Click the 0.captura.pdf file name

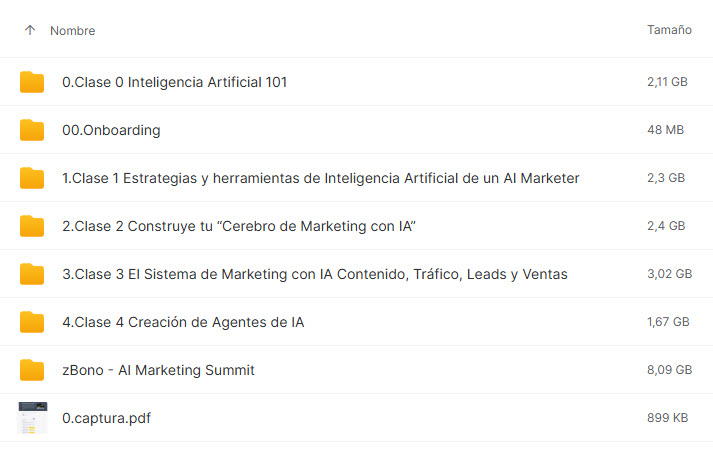tap(106, 418)
